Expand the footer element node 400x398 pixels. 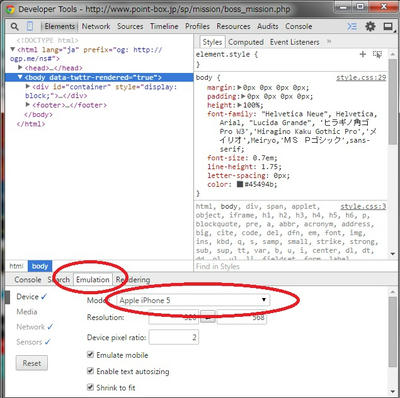28,105
